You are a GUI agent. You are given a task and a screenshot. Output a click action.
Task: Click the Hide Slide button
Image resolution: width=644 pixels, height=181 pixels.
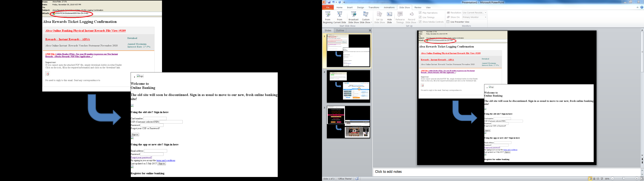click(x=389, y=17)
